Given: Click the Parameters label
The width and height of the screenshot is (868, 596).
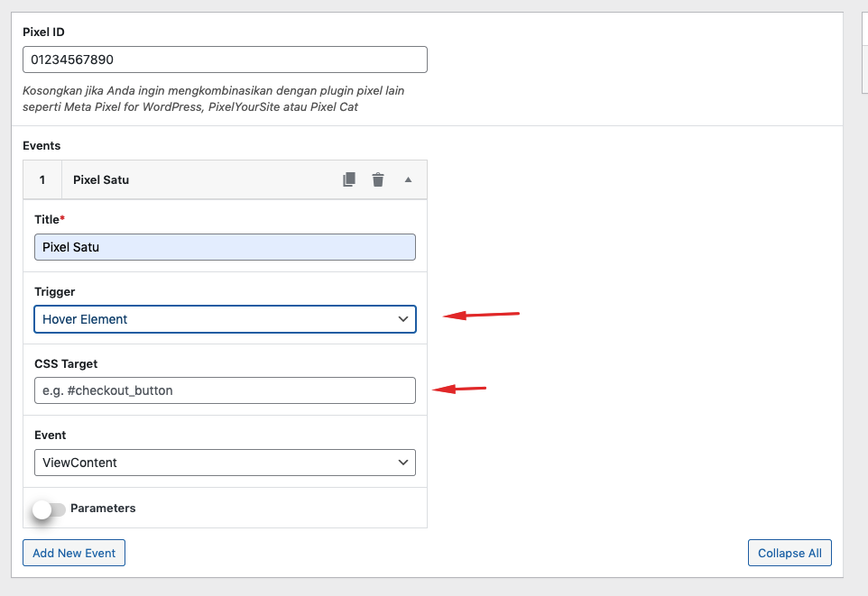Looking at the screenshot, I should (x=103, y=508).
